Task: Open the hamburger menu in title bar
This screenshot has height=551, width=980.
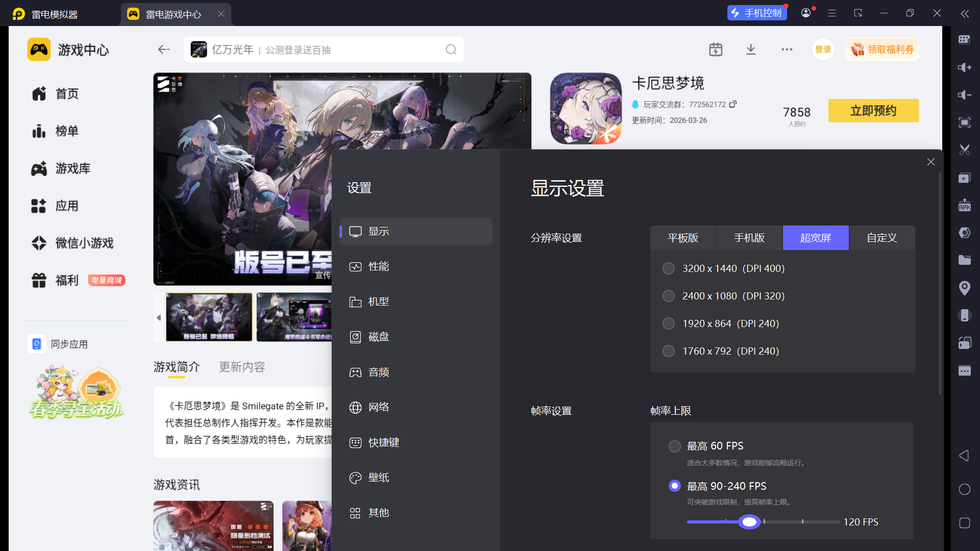Action: point(831,13)
